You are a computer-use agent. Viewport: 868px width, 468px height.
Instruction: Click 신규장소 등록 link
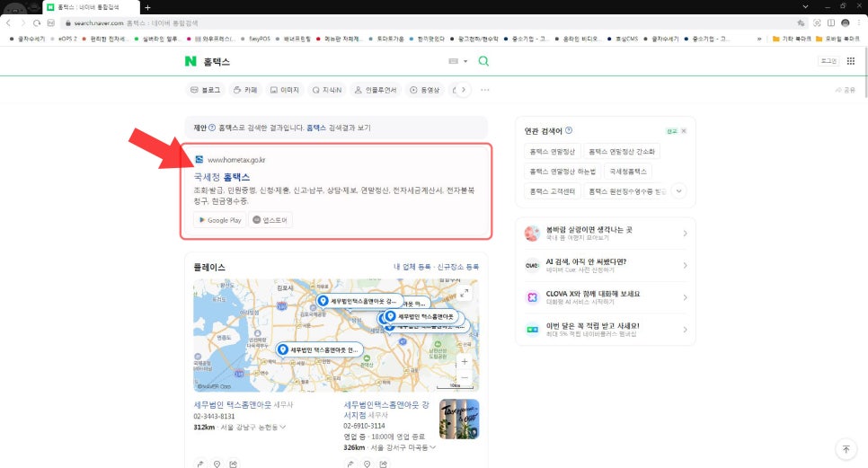click(457, 267)
